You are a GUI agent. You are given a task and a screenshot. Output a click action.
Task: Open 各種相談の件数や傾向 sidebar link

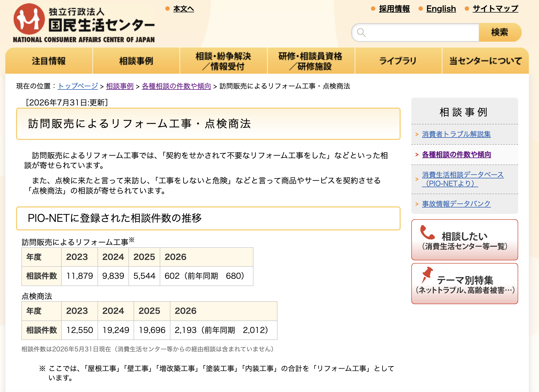coord(456,154)
